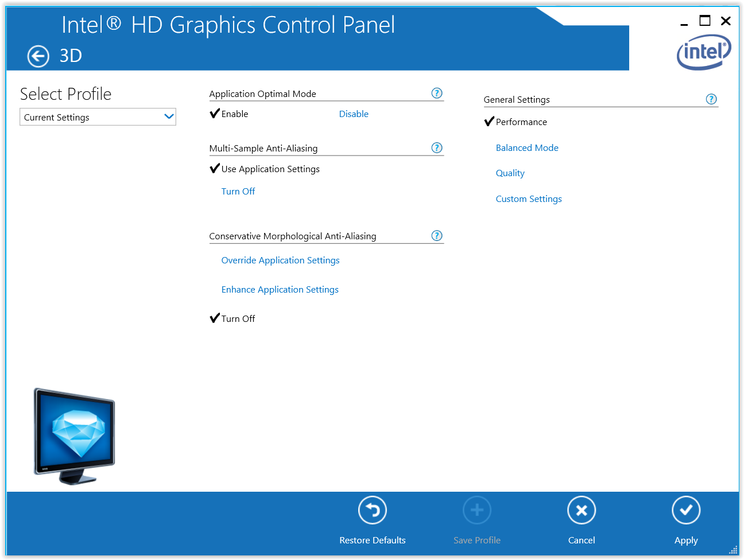Select Disable for Application Optimal Mode
The width and height of the screenshot is (744, 560).
(x=354, y=114)
